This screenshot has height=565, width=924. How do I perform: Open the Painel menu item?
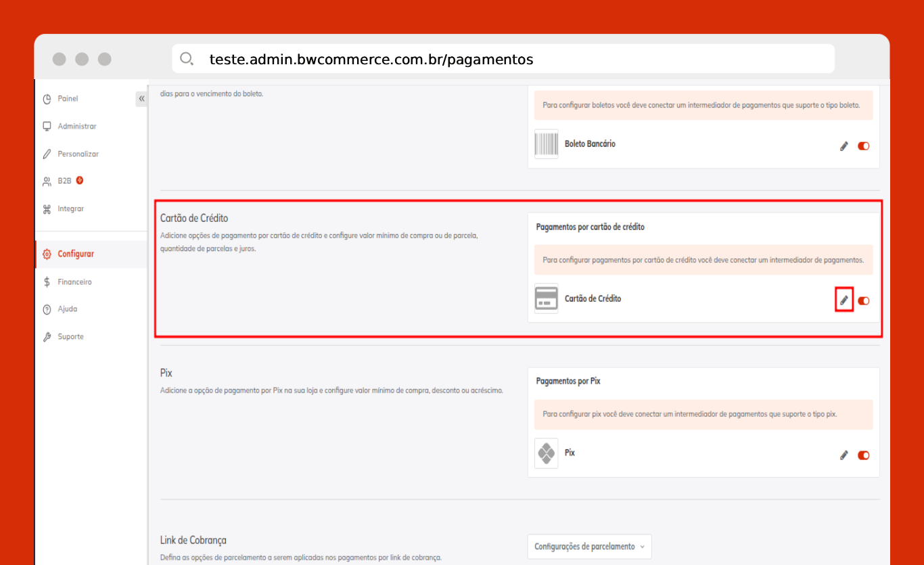click(x=68, y=99)
